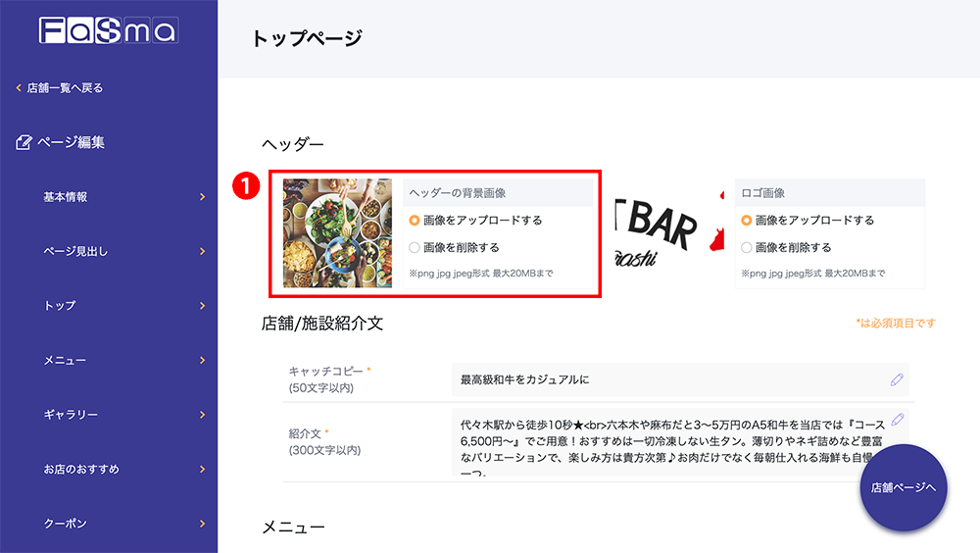
Task: Expand ページ見出し chevron in sidebar
Action: coord(202,251)
